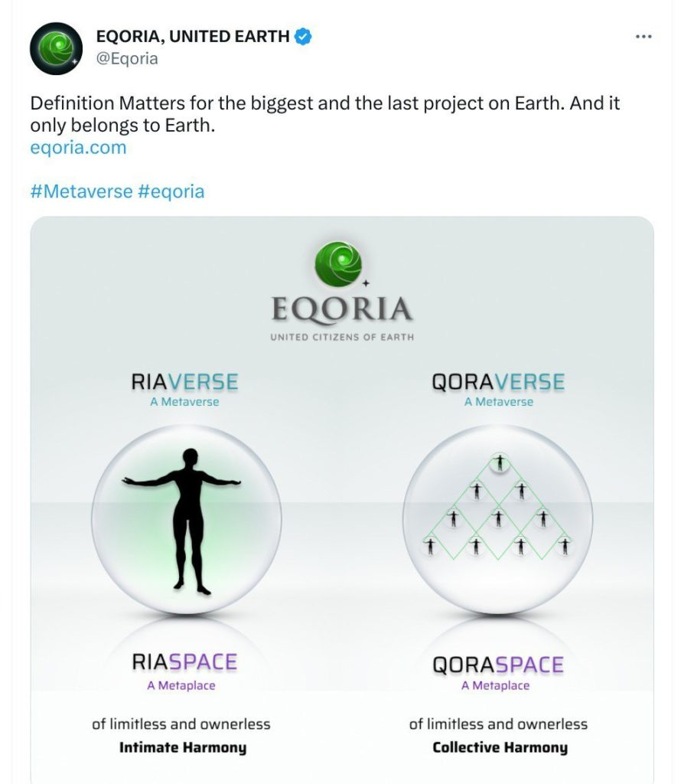Viewport: 681px width, 784px height.
Task: Click the RIAVERSE heading
Action: [x=184, y=382]
